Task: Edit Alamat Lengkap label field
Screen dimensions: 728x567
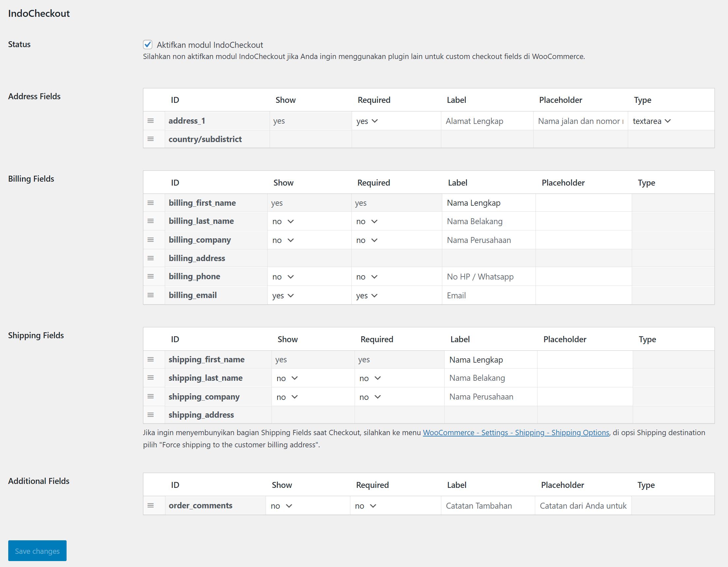Action: tap(487, 121)
